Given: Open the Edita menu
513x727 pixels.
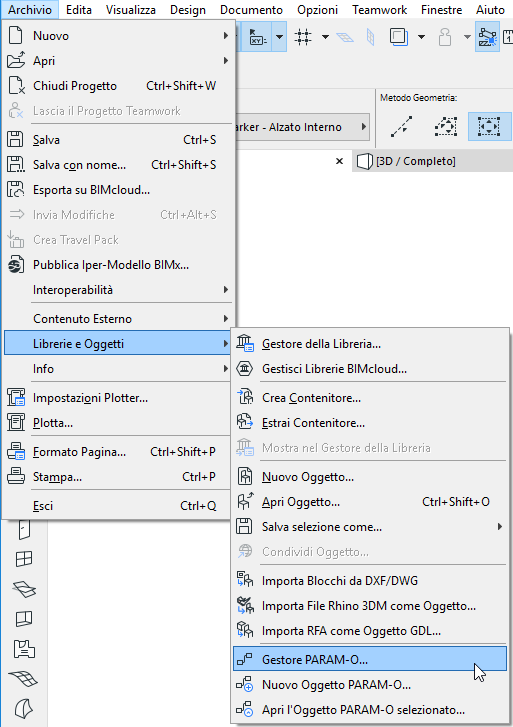Looking at the screenshot, I should click(x=78, y=10).
